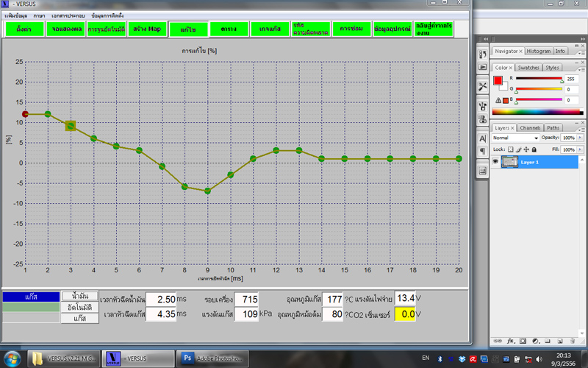Switch to the Styles tab

click(x=552, y=68)
